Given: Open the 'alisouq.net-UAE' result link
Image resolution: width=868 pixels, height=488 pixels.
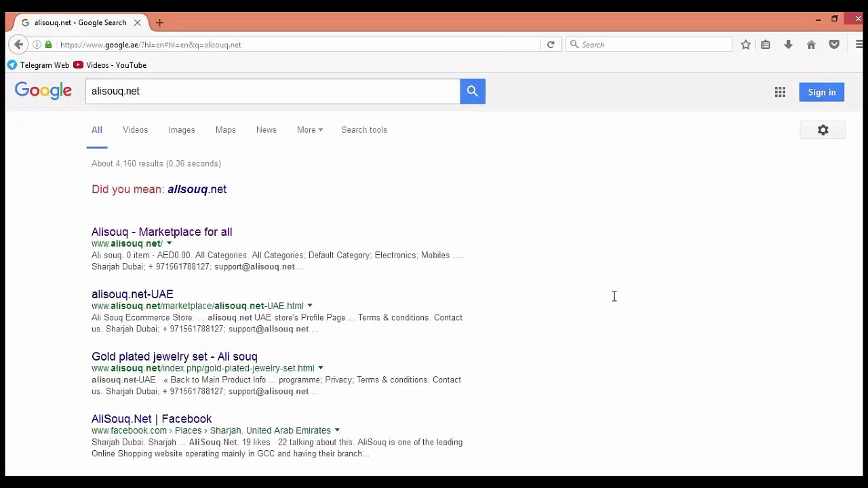Looking at the screenshot, I should (132, 294).
